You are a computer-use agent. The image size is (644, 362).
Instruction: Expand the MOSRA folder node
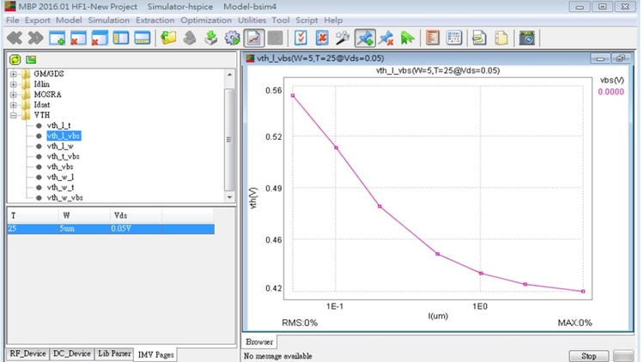click(13, 94)
